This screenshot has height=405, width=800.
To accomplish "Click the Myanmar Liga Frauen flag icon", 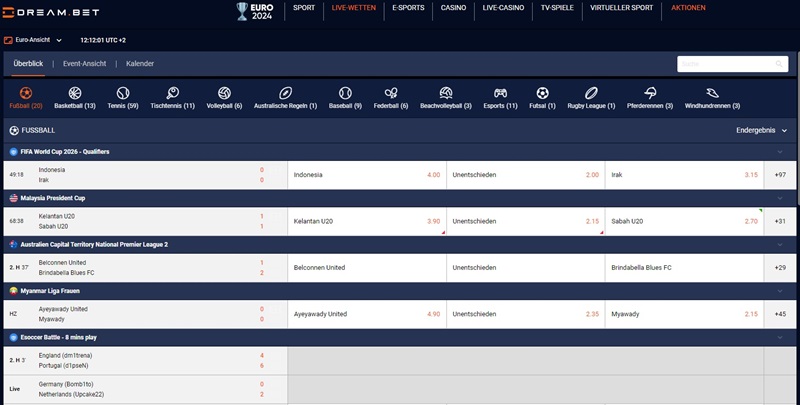I will coord(14,291).
